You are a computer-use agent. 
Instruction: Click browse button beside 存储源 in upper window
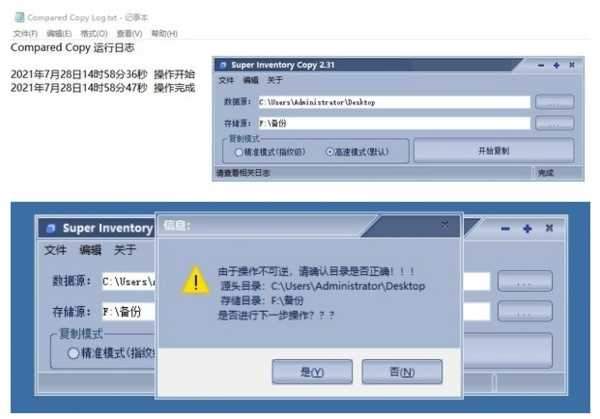pyautogui.click(x=554, y=123)
